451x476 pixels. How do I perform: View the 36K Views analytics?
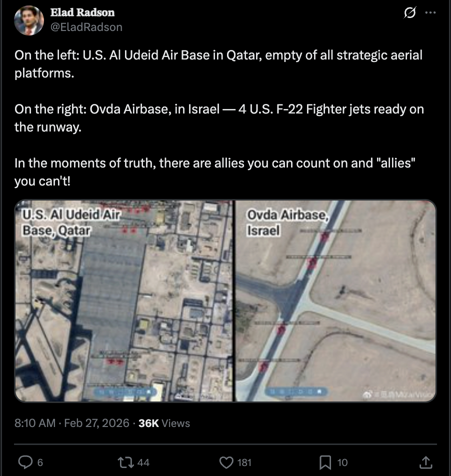(164, 423)
